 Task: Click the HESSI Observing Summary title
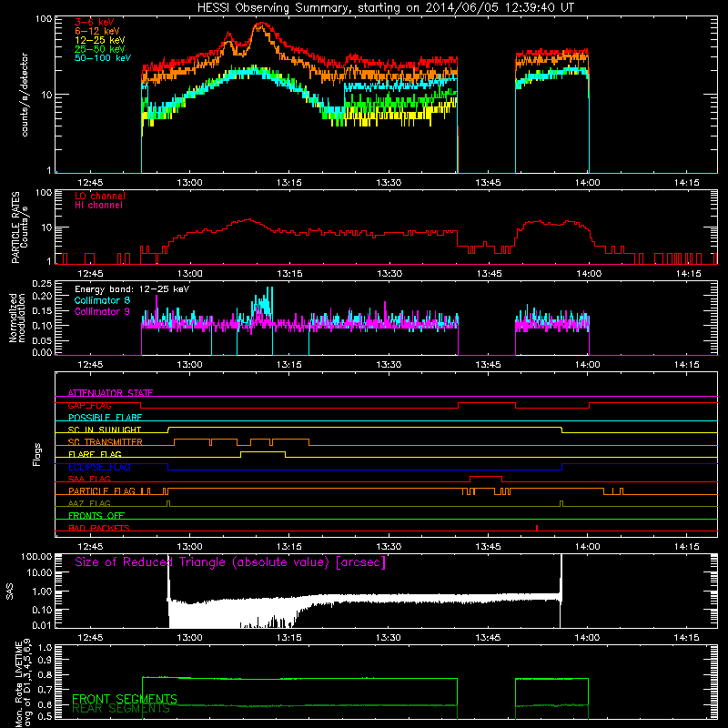coord(385,8)
